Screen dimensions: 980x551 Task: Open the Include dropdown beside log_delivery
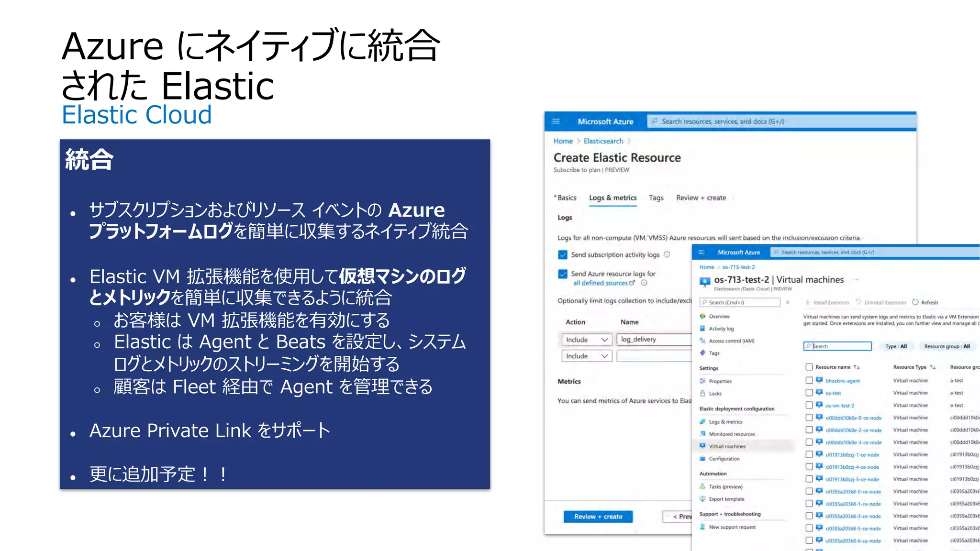(587, 340)
